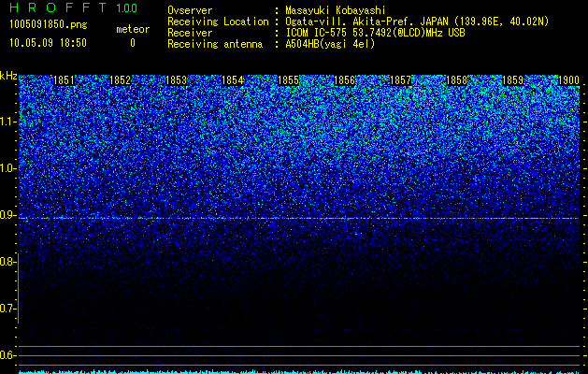Image resolution: width=588 pixels, height=374 pixels.
Task: Click the Ogata-vill. Akita-Pref. JAPAN location text
Action: pos(417,22)
